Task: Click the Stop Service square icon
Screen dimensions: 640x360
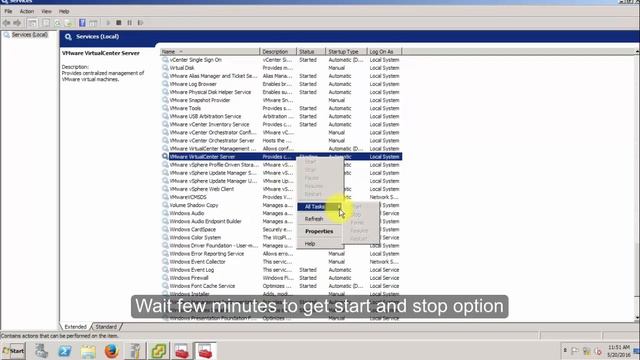Action: coord(119,23)
